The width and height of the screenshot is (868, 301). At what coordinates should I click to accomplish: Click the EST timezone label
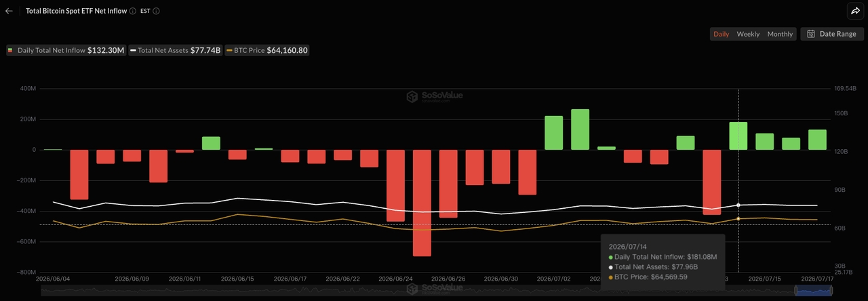point(145,12)
